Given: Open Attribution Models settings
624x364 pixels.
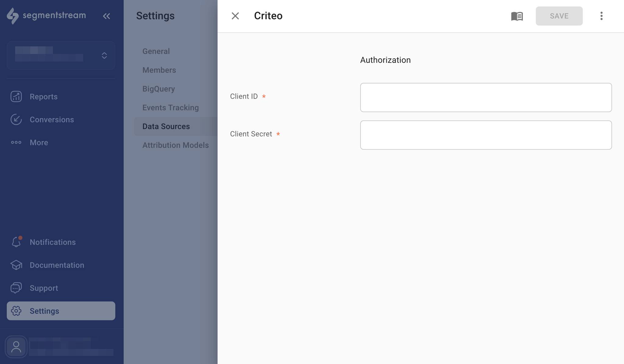Looking at the screenshot, I should [175, 145].
